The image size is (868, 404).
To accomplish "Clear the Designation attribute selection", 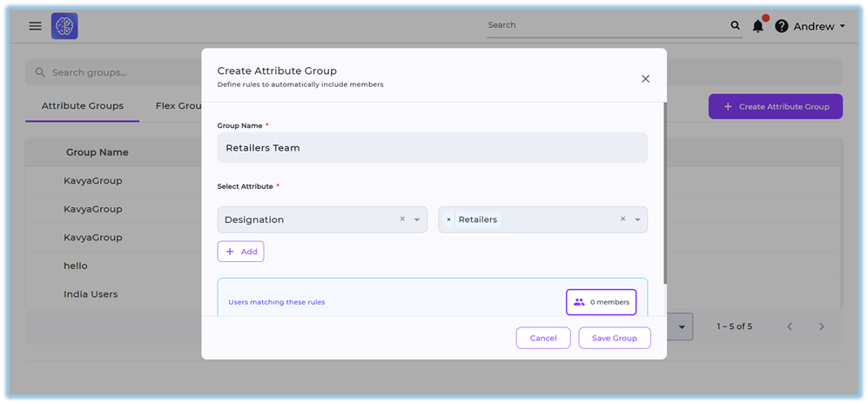I will click(x=402, y=219).
